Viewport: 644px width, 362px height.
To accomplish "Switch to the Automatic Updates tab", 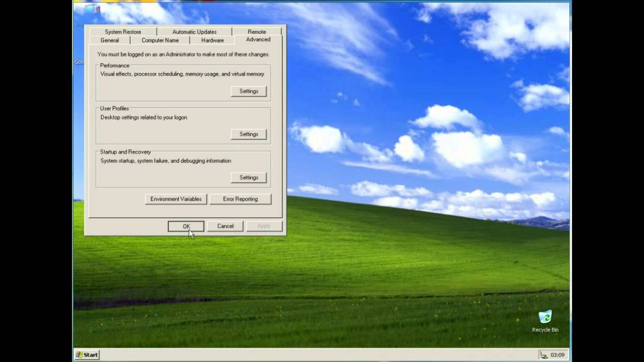I will click(x=194, y=32).
